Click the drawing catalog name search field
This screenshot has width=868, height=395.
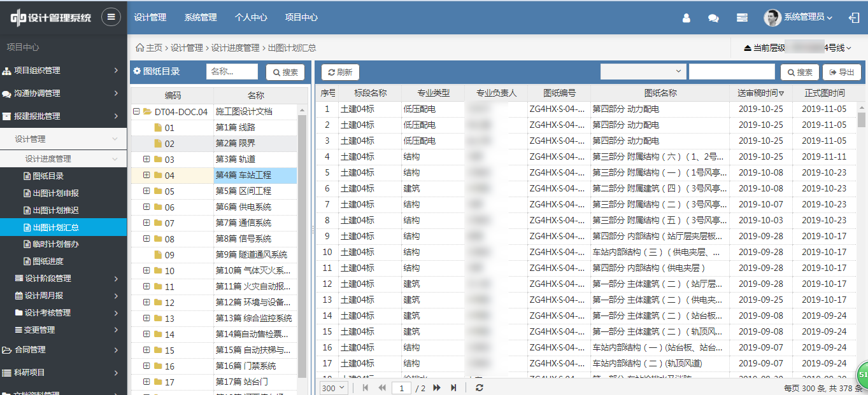tap(232, 72)
